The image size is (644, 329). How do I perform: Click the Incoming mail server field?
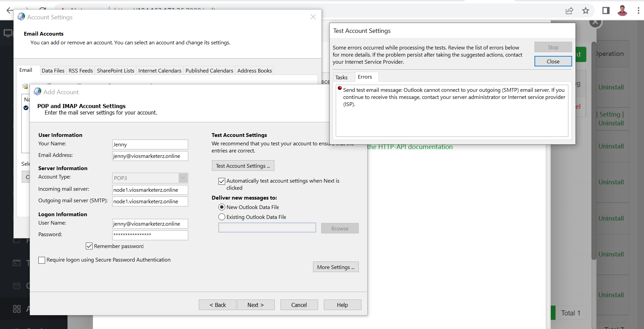point(150,190)
